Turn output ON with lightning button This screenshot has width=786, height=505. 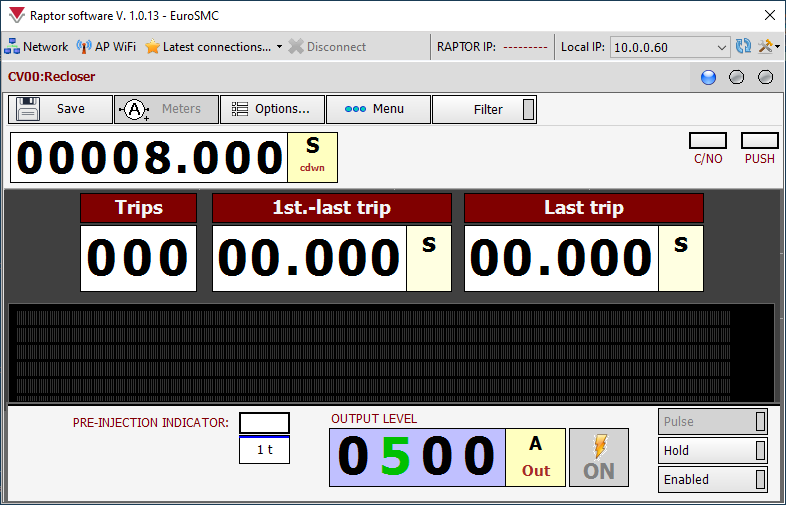[x=599, y=457]
